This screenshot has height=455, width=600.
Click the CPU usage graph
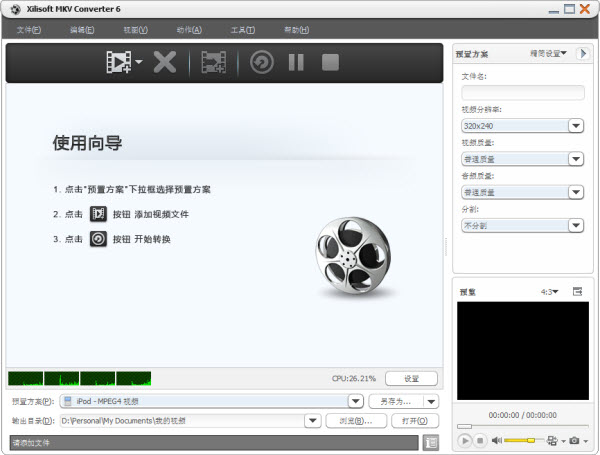[80, 378]
